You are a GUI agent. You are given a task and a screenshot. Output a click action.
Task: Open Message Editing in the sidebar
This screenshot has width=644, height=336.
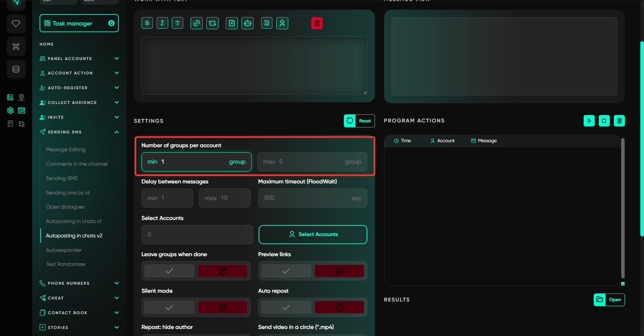[66, 150]
